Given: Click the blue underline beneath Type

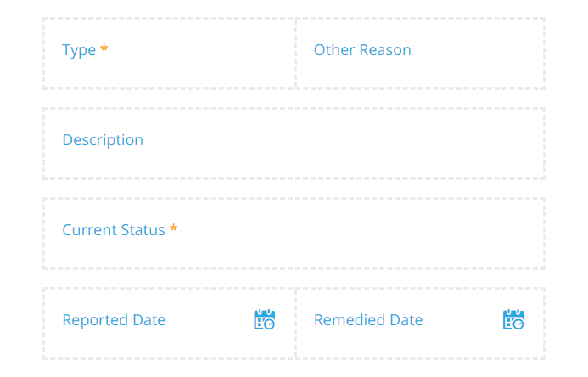Looking at the screenshot, I should click(x=170, y=70).
